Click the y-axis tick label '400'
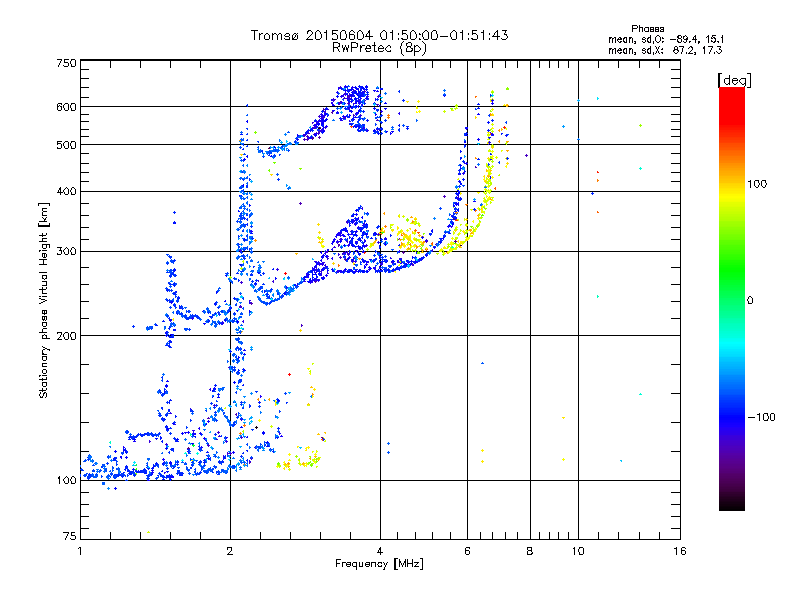 click(66, 192)
